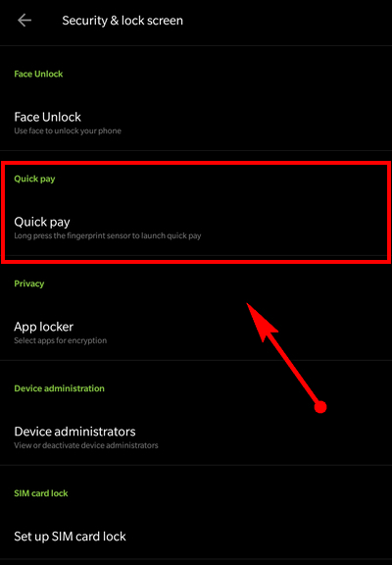Click the Device administration section header
392x565 pixels.
[60, 388]
